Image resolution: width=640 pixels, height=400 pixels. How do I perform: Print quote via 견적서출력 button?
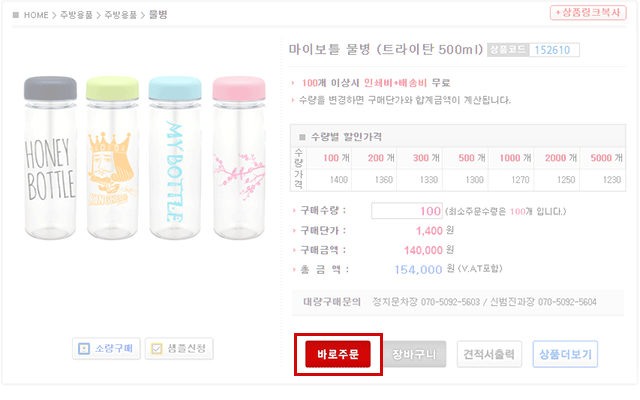489,354
